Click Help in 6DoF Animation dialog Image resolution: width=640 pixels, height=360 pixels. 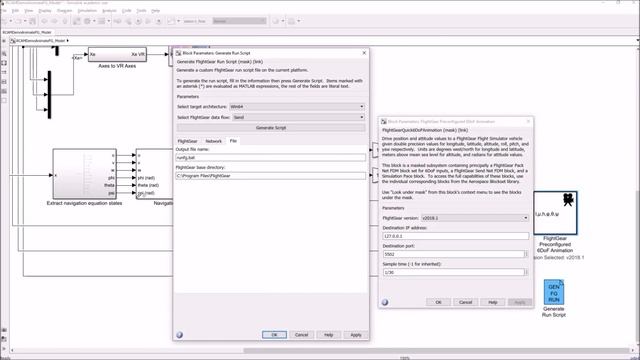[x=493, y=302]
